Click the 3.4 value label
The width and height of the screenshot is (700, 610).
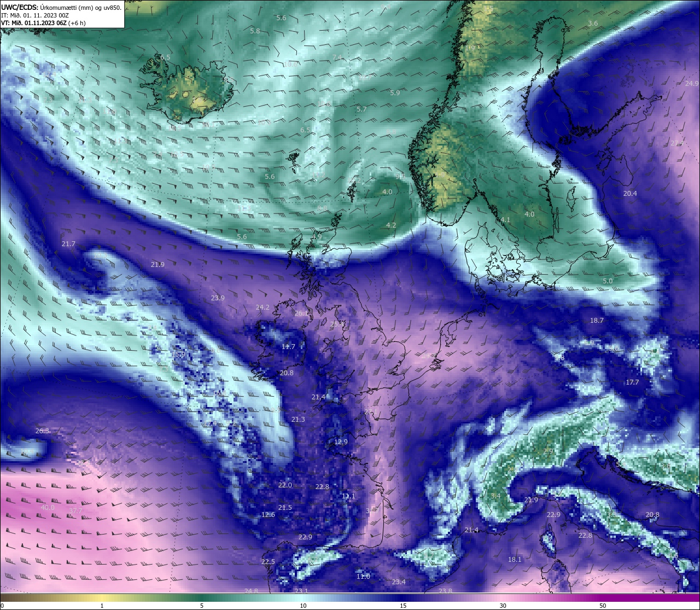495,496
